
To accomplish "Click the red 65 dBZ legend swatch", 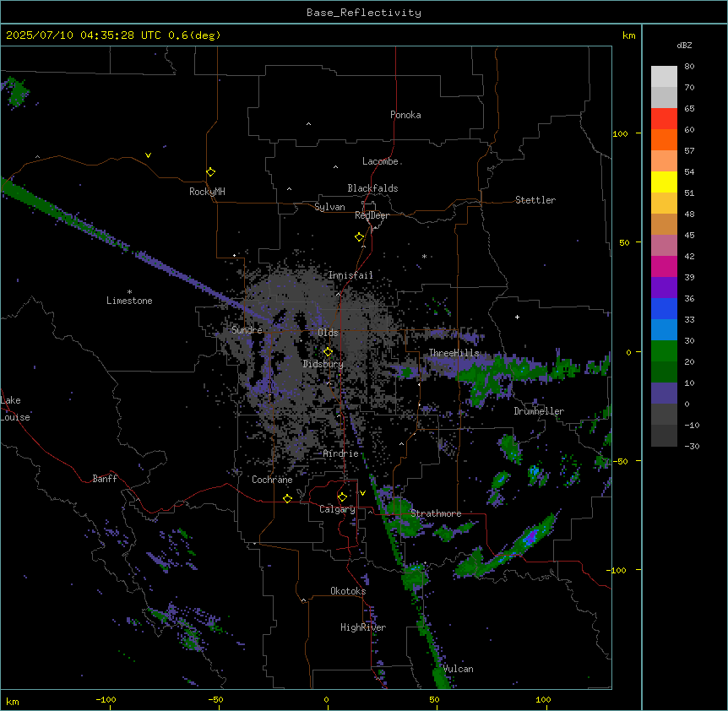I will [664, 118].
